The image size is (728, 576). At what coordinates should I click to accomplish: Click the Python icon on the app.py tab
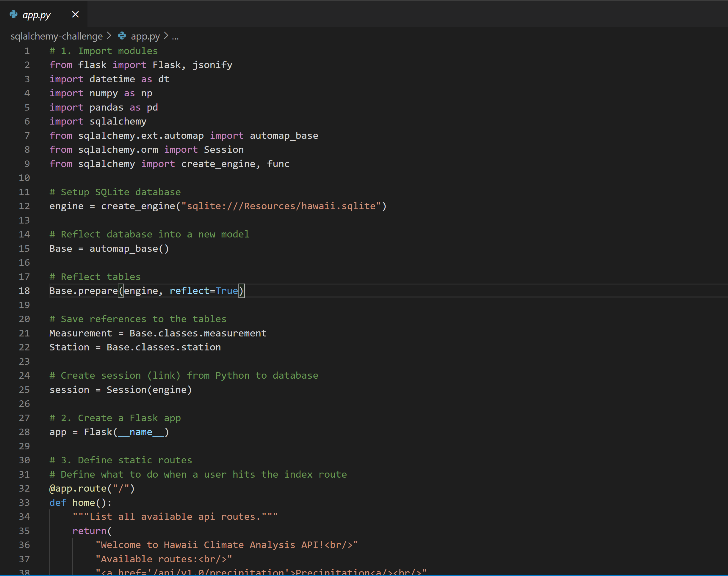point(13,15)
